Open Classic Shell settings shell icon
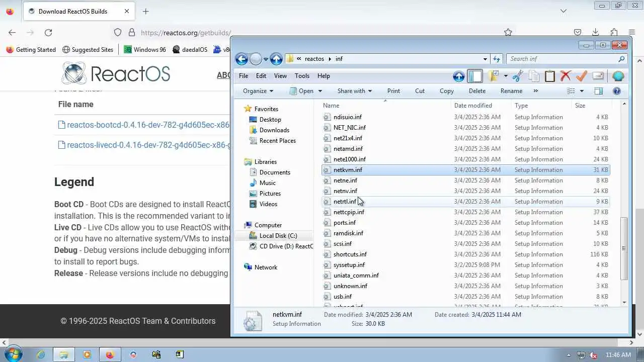The width and height of the screenshot is (644, 362). (x=618, y=76)
